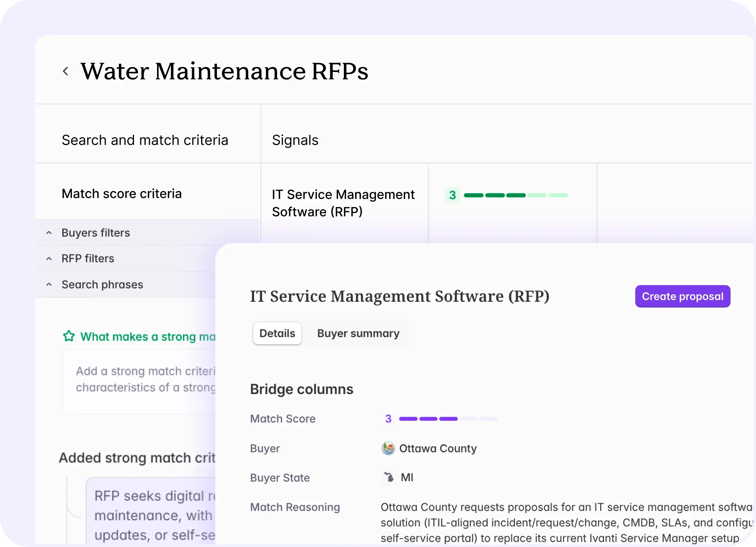
Task: Click the Match score criteria heading
Action: 122,194
